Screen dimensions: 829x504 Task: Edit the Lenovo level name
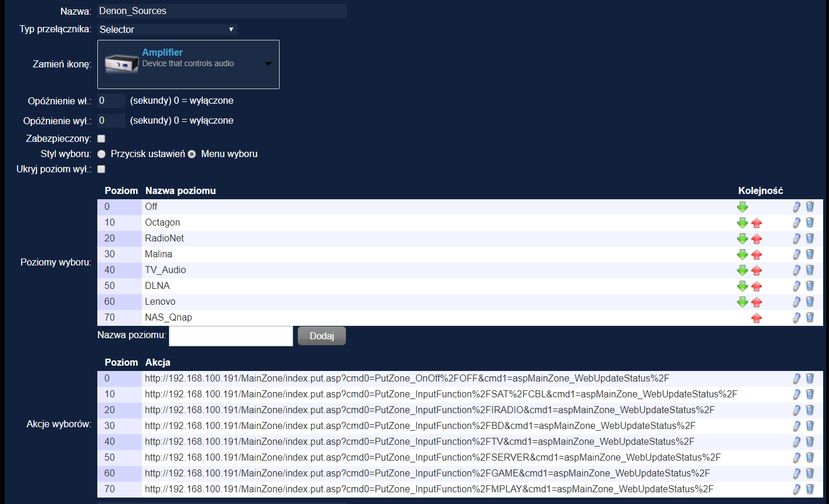click(x=796, y=302)
